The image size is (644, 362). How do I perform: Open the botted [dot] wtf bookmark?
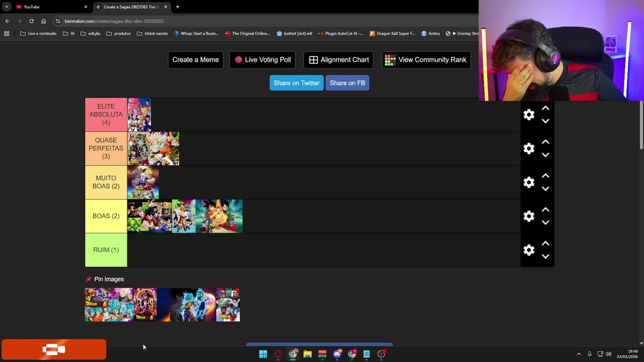294,34
